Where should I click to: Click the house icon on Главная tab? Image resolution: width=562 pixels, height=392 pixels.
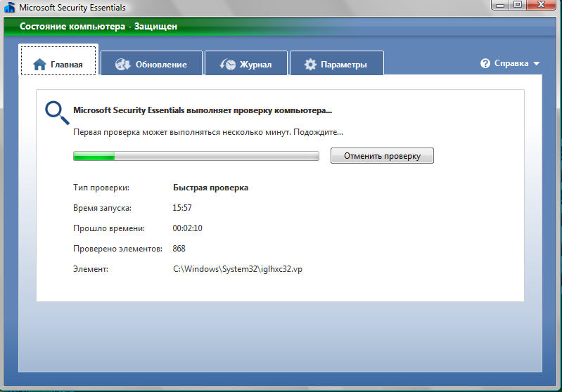(39, 65)
